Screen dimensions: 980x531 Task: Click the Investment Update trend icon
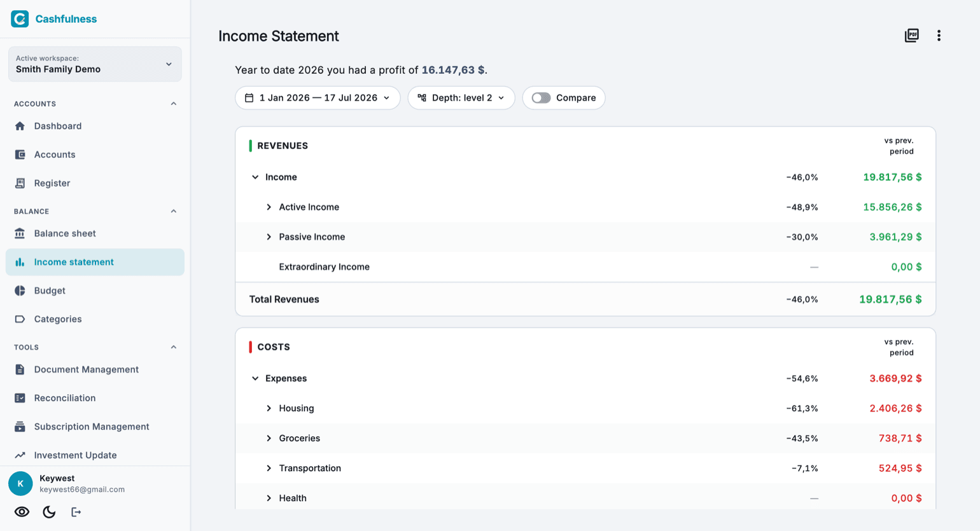(20, 455)
